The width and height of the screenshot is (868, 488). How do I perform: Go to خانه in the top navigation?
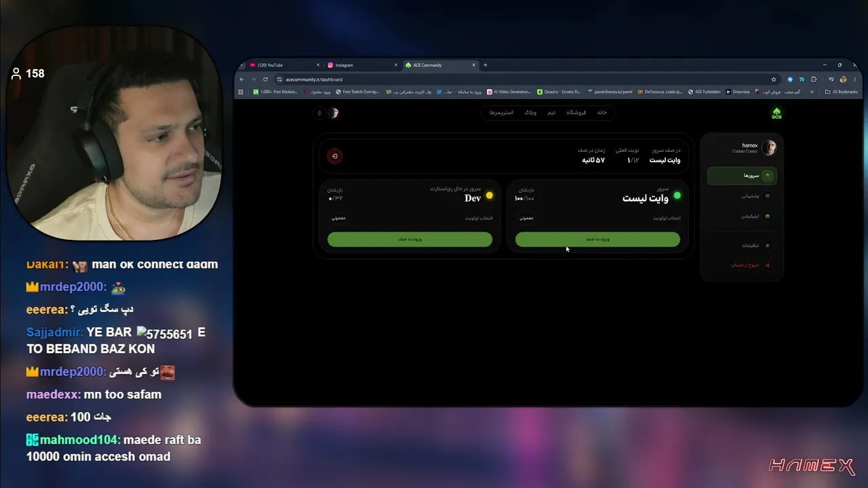[602, 113]
